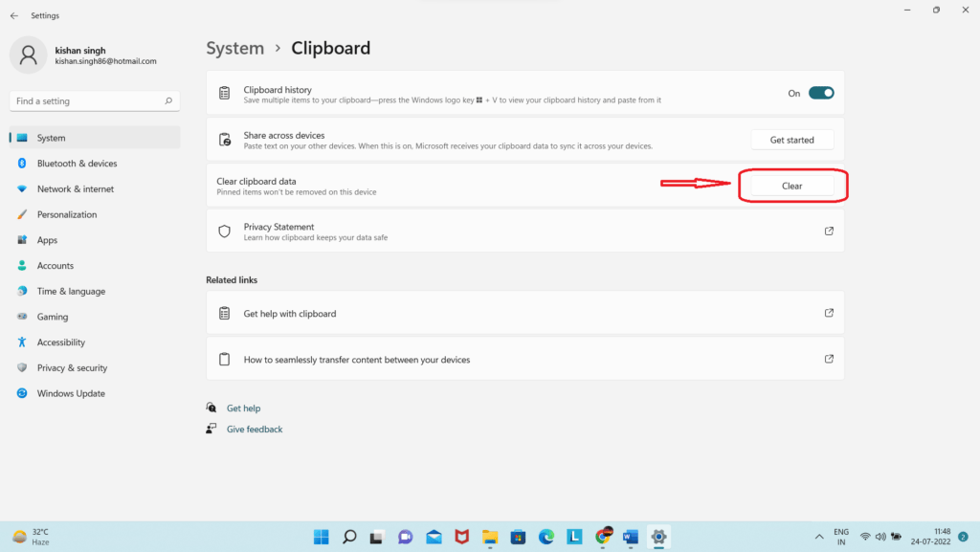The width and height of the screenshot is (980, 552).
Task: Click the kishan singh user profile avatar
Action: (28, 55)
